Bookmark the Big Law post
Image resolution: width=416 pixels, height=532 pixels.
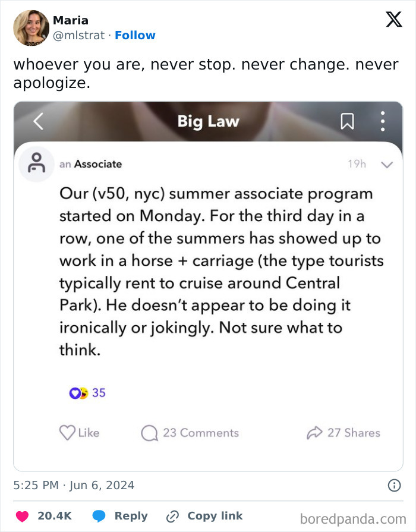click(x=347, y=122)
